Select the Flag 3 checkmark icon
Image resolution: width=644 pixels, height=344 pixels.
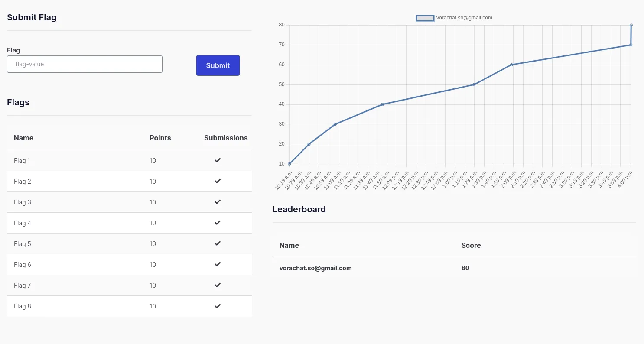218,202
